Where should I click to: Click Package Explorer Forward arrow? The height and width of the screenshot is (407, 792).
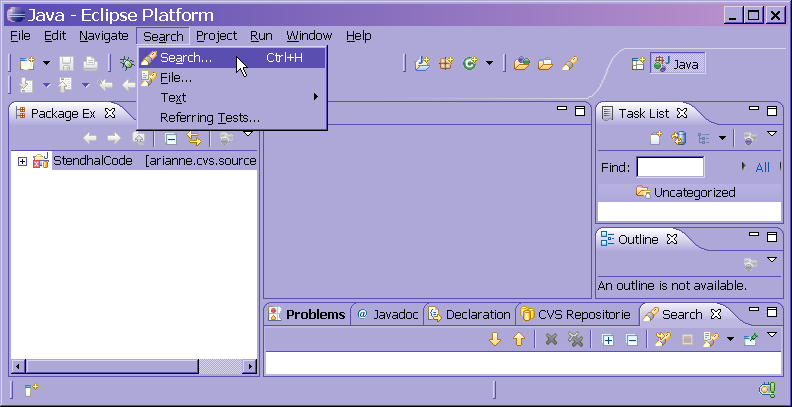pyautogui.click(x=114, y=138)
